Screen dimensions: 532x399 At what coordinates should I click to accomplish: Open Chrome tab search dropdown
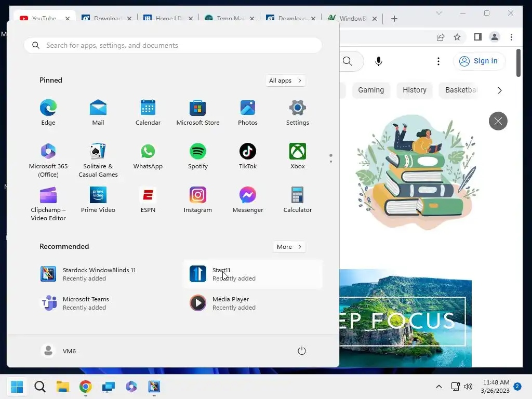(439, 13)
